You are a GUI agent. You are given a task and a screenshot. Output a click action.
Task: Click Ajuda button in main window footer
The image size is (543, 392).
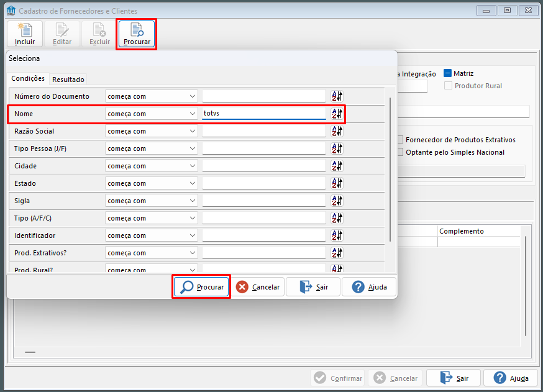tap(511, 378)
